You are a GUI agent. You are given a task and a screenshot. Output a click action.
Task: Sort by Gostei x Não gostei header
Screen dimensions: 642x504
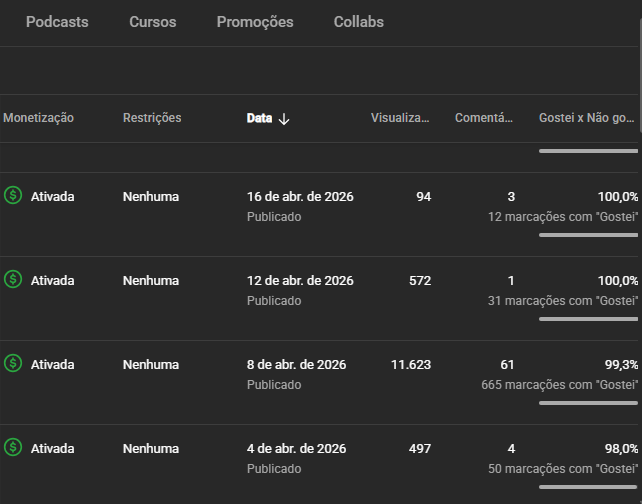[586, 118]
